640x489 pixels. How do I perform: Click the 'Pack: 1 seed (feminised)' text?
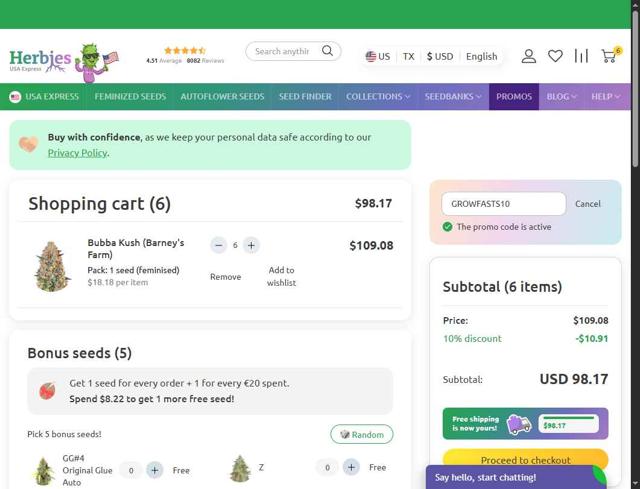pos(133,270)
